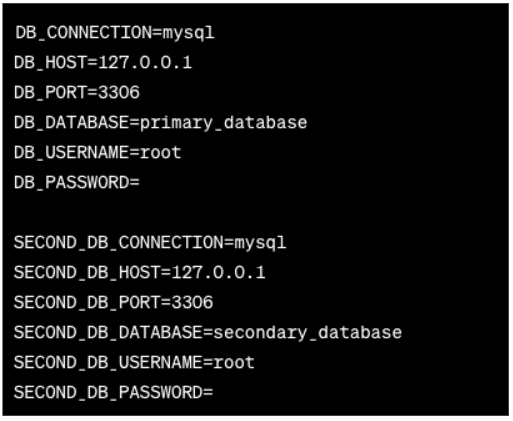The image size is (513, 421).
Task: Click the blank line between config blocks
Action: point(256,213)
